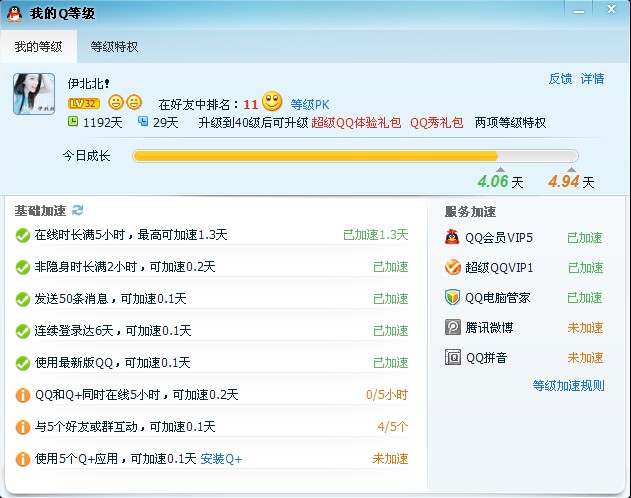Image resolution: width=631 pixels, height=498 pixels.
Task: Click the 安装Q+ link
Action: point(221,459)
